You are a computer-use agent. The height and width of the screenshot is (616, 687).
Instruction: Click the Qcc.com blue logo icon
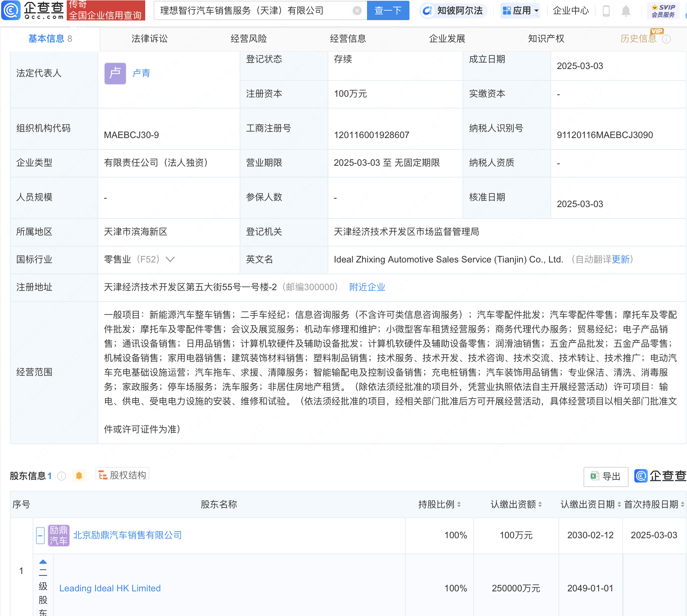[11, 10]
